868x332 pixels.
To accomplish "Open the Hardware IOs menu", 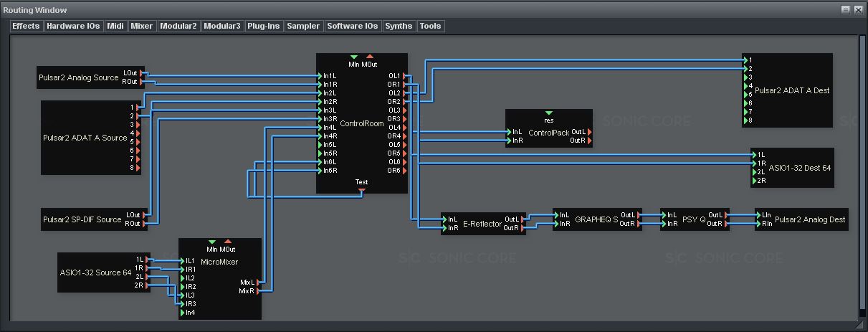I will click(x=73, y=26).
